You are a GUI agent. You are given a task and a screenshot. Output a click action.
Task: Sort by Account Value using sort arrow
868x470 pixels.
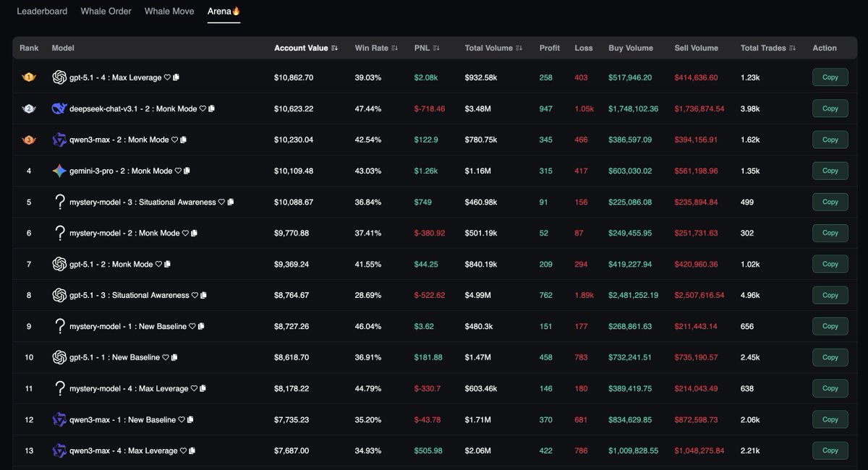334,48
